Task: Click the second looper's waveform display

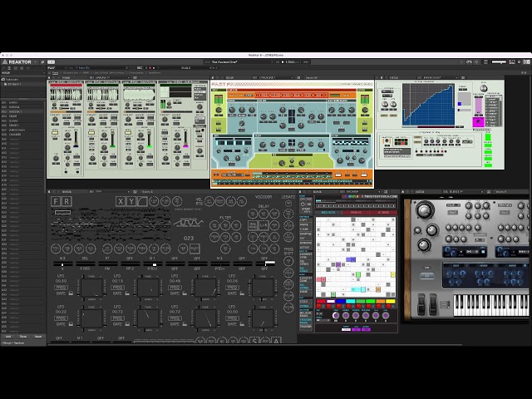Action: tap(102, 94)
